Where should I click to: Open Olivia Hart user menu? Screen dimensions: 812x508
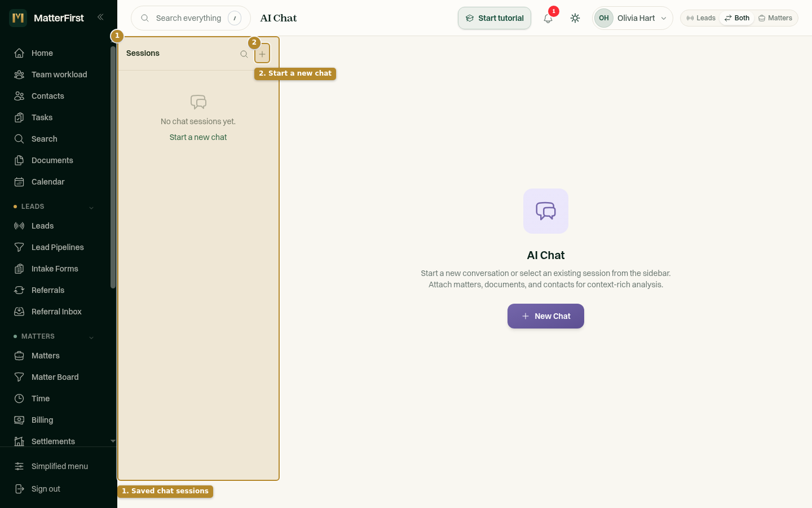[633, 18]
